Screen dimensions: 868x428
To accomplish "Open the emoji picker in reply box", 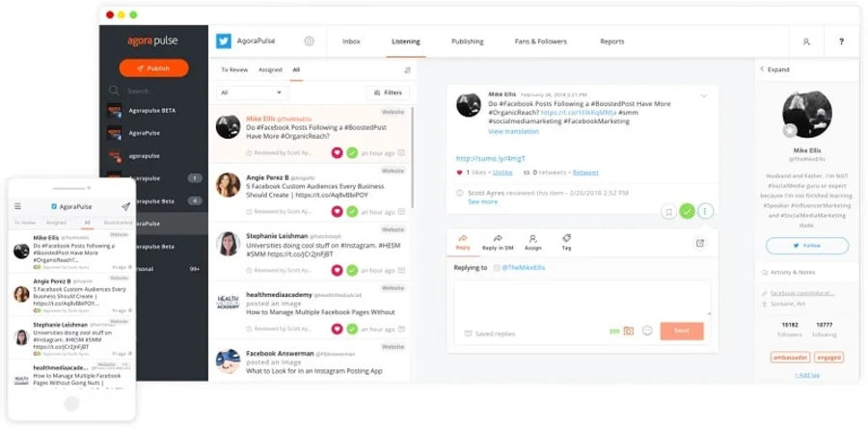I will 647,331.
